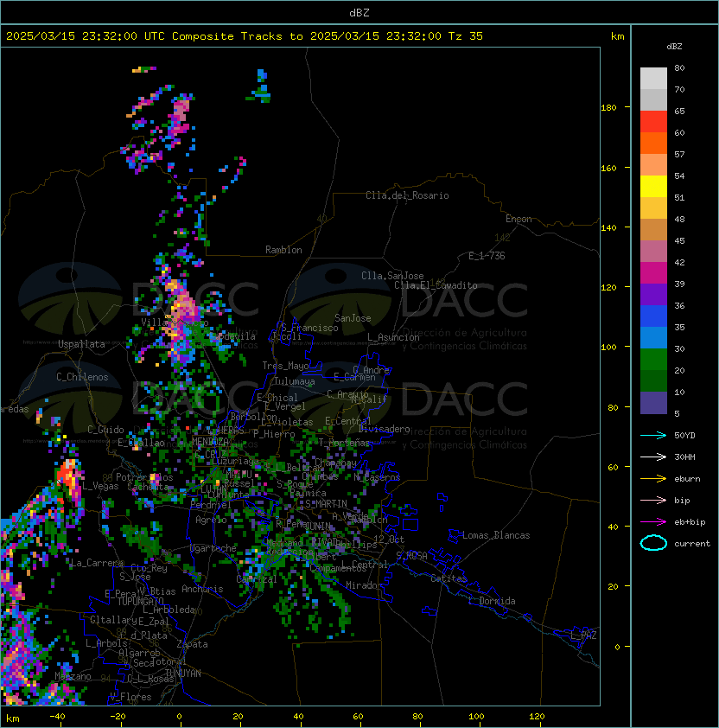Select the bright yellow swatch between 54 and 51
Screen dimensions: 719x728
[653, 187]
